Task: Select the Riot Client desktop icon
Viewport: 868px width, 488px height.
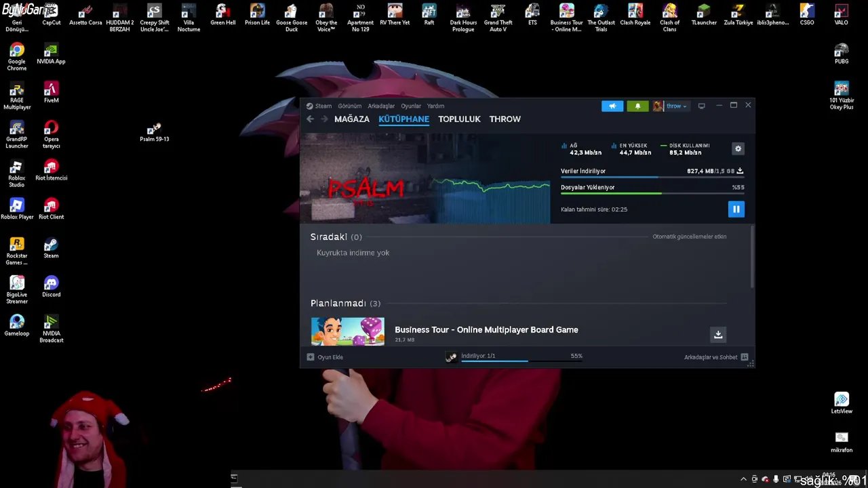Action: 51,209
